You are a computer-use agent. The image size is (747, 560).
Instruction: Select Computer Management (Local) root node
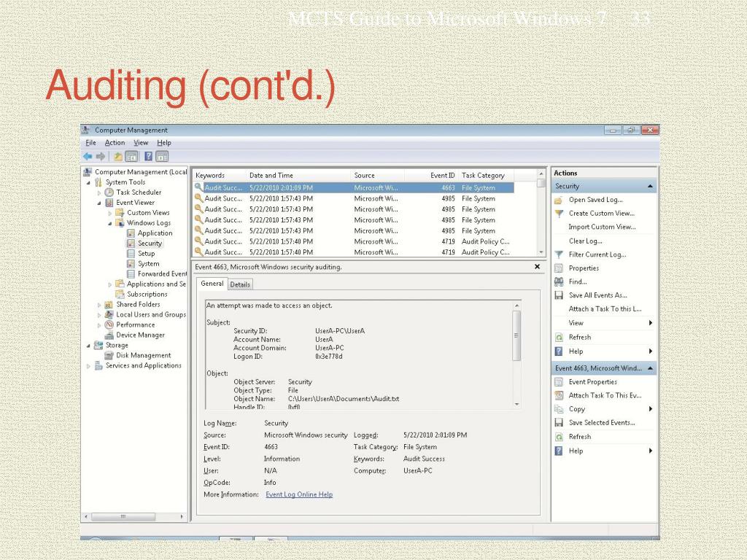click(141, 172)
